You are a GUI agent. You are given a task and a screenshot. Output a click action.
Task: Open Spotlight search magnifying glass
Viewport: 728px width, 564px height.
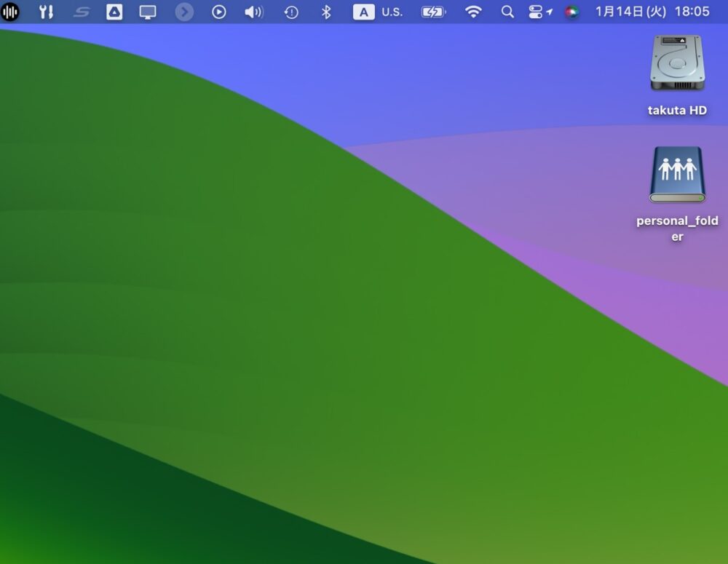coord(507,12)
